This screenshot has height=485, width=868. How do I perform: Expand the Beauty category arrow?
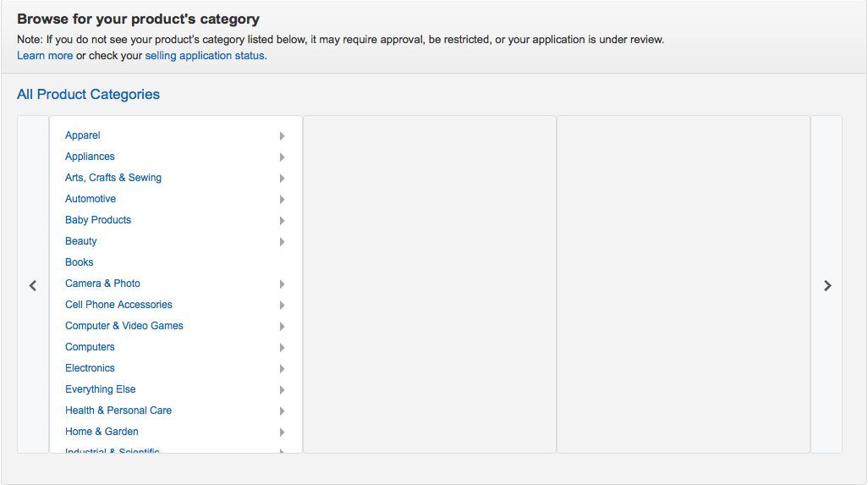tap(282, 241)
